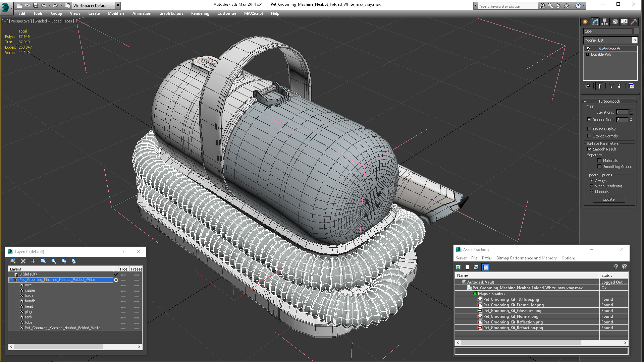Click the Redo arrow icon
Viewport: 644px width, 362px height.
click(55, 6)
